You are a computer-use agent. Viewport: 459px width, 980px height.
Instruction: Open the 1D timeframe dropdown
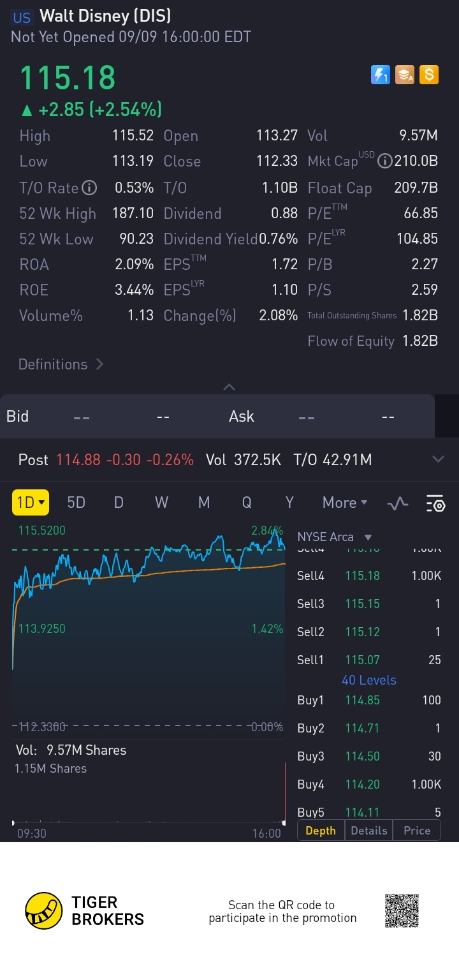tap(31, 503)
